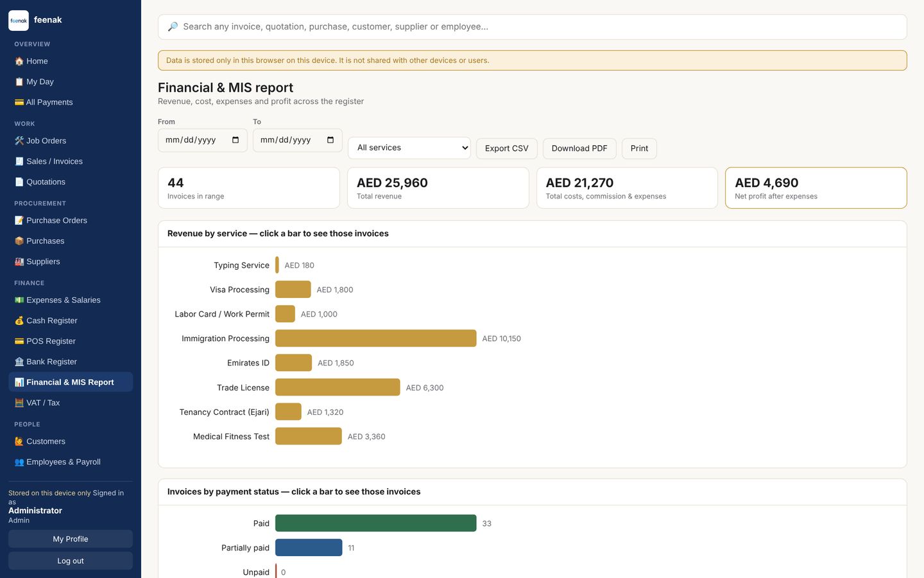Click the feenak logo icon

click(19, 21)
